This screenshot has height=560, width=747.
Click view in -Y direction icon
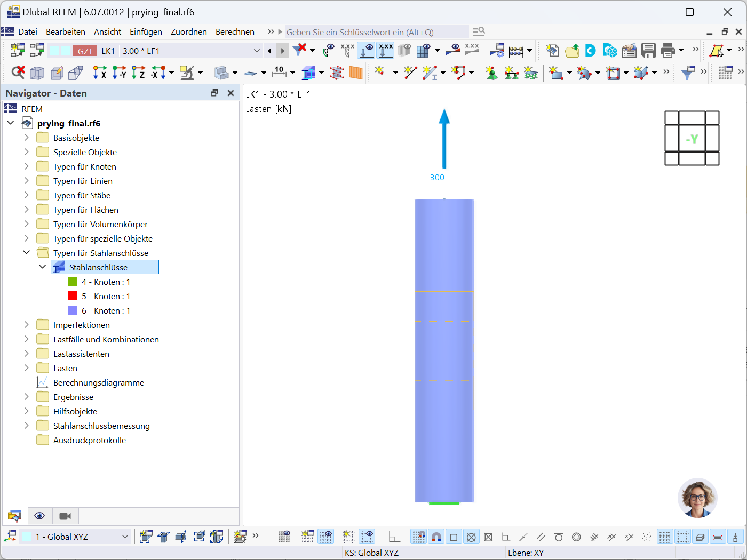tap(119, 73)
